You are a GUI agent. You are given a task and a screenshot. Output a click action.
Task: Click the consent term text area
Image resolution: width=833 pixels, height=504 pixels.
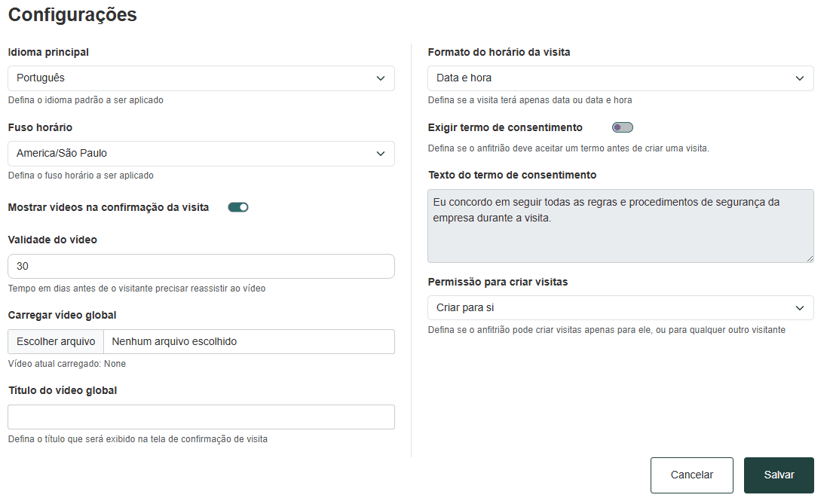coord(620,226)
